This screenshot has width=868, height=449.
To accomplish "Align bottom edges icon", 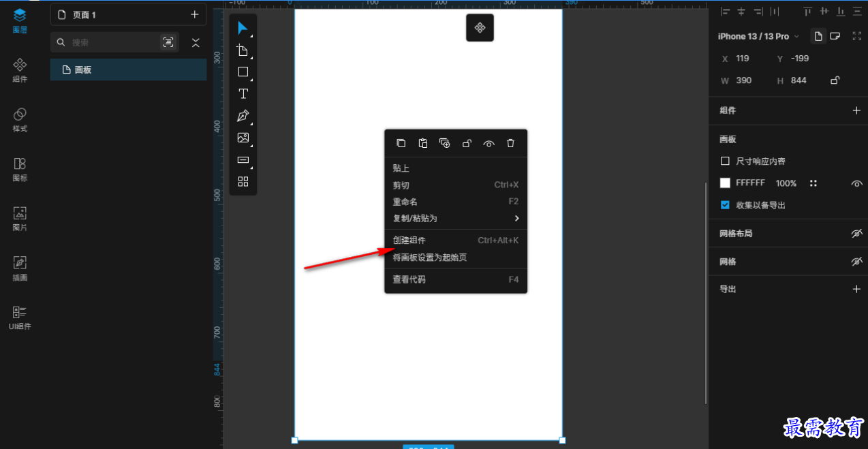I will point(841,12).
